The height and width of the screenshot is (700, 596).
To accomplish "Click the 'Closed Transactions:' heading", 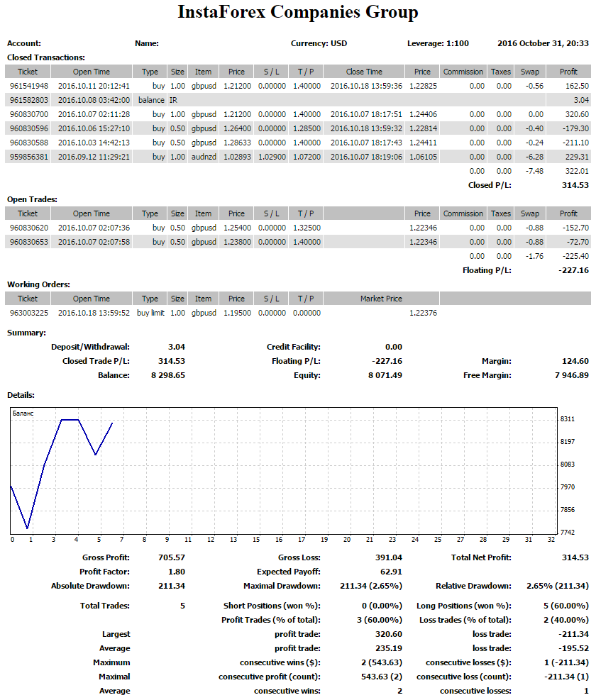I will click(46, 57).
